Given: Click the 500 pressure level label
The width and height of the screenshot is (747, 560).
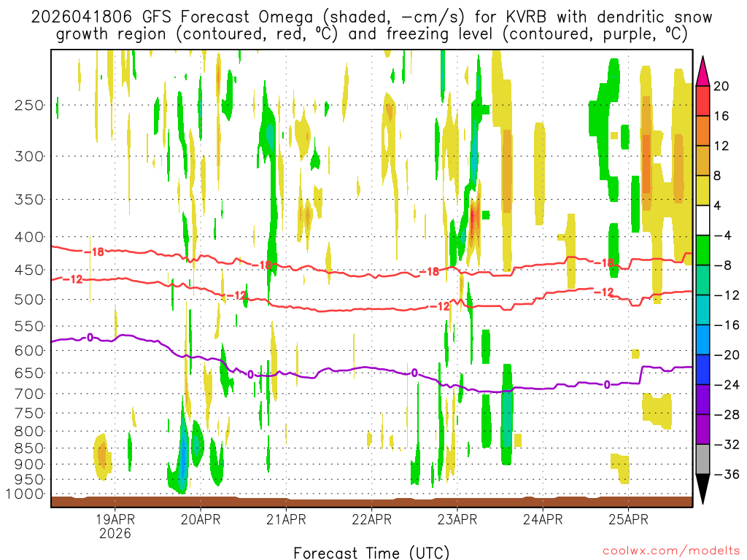Looking at the screenshot, I should pyautogui.click(x=29, y=300).
